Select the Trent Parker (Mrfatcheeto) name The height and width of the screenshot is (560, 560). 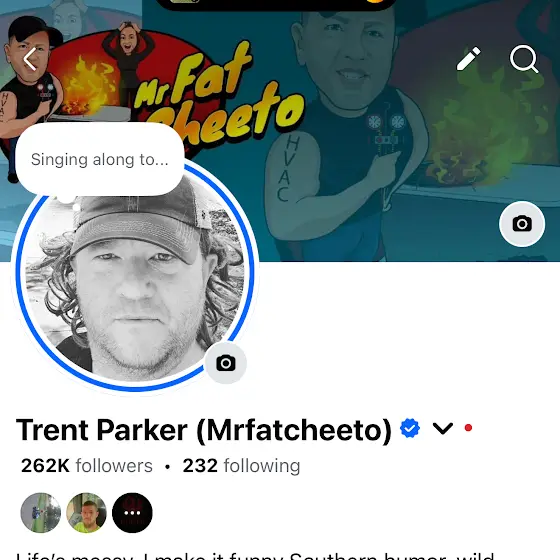(x=204, y=430)
